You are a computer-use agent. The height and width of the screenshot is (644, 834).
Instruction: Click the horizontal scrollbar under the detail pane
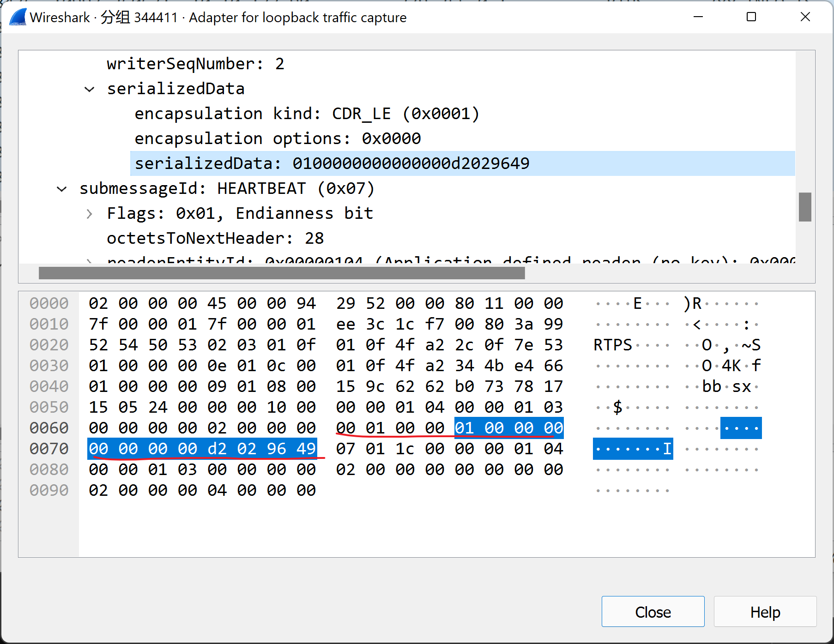(281, 273)
